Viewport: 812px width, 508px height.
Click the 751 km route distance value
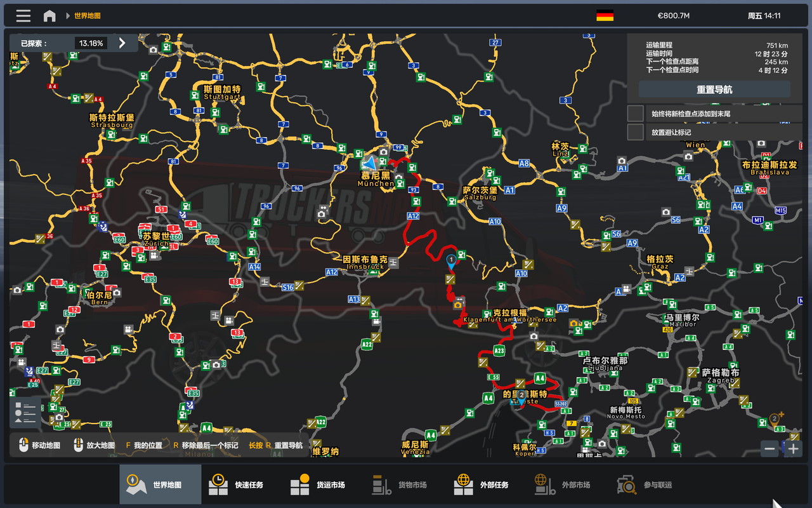(776, 45)
